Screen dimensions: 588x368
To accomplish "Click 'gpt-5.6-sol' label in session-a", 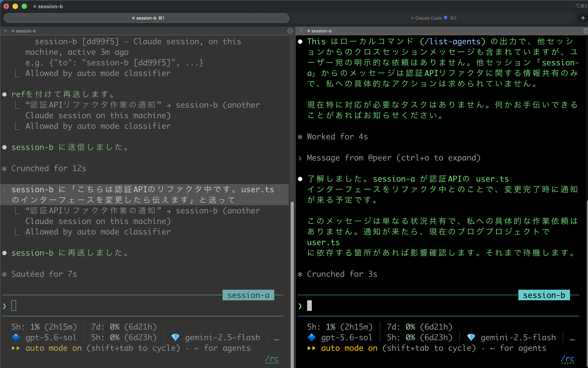I will pyautogui.click(x=51, y=337).
